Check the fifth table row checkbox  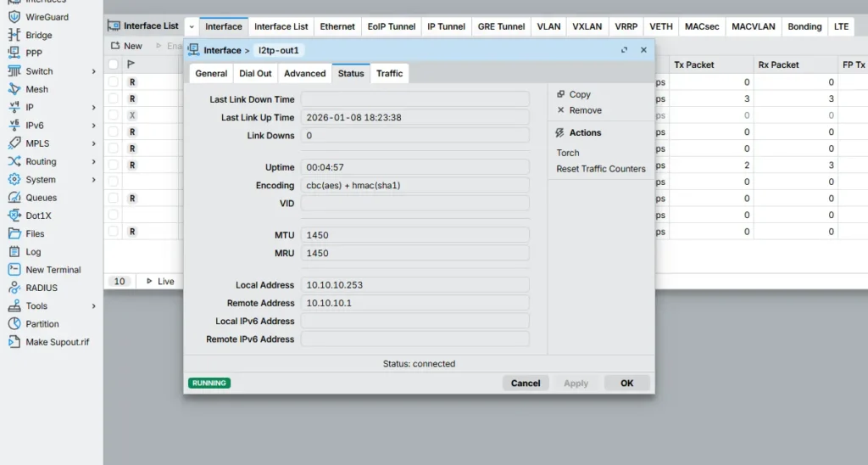pyautogui.click(x=114, y=148)
